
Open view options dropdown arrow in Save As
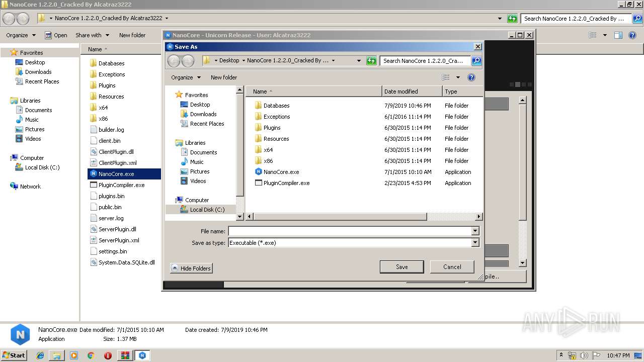458,77
